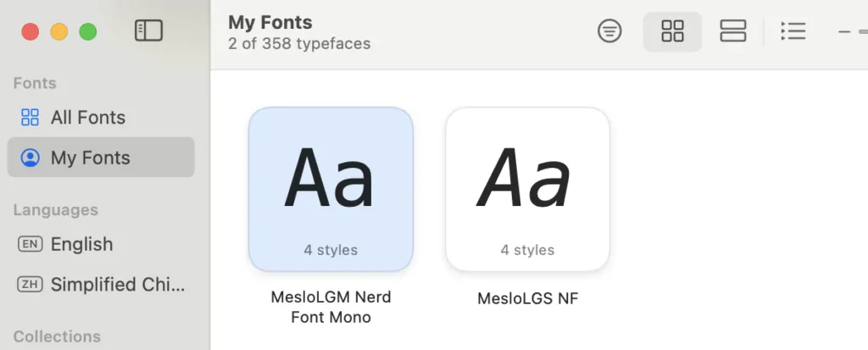Toggle the sidebar visibility button
Image resolution: width=868 pixels, height=350 pixels.
(148, 31)
